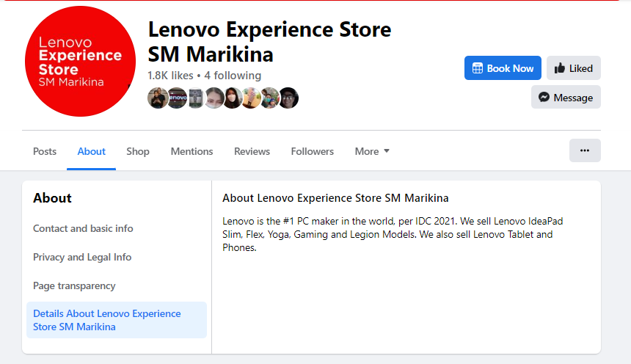
Task: Click the first follower avatar
Action: (x=158, y=98)
